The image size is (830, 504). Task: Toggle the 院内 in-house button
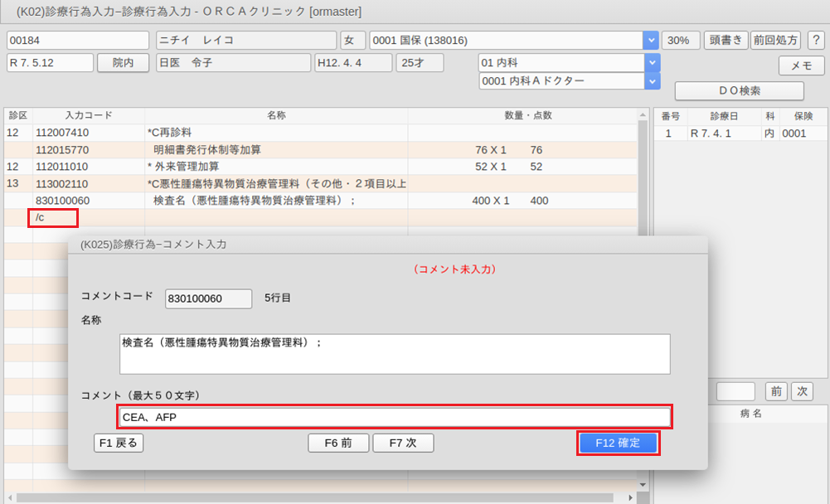[x=123, y=63]
